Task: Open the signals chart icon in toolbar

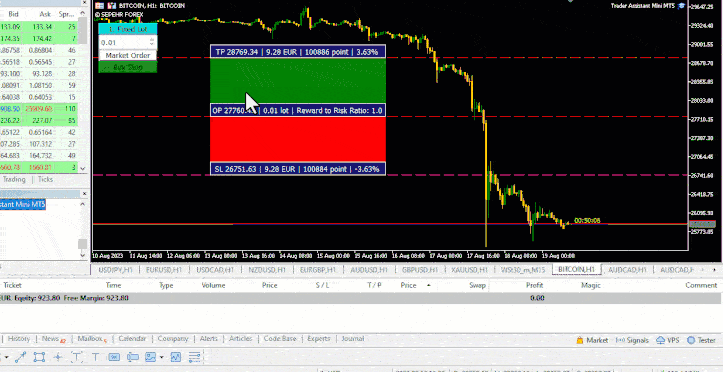Action: click(x=176, y=357)
